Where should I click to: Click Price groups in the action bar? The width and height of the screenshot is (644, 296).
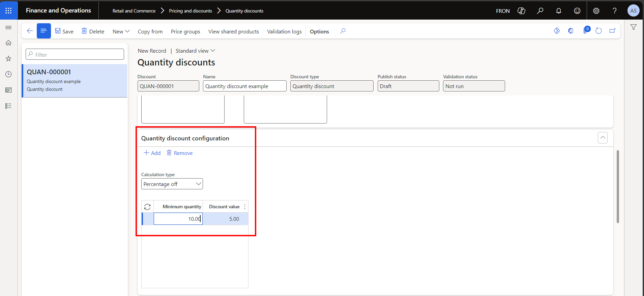[185, 31]
